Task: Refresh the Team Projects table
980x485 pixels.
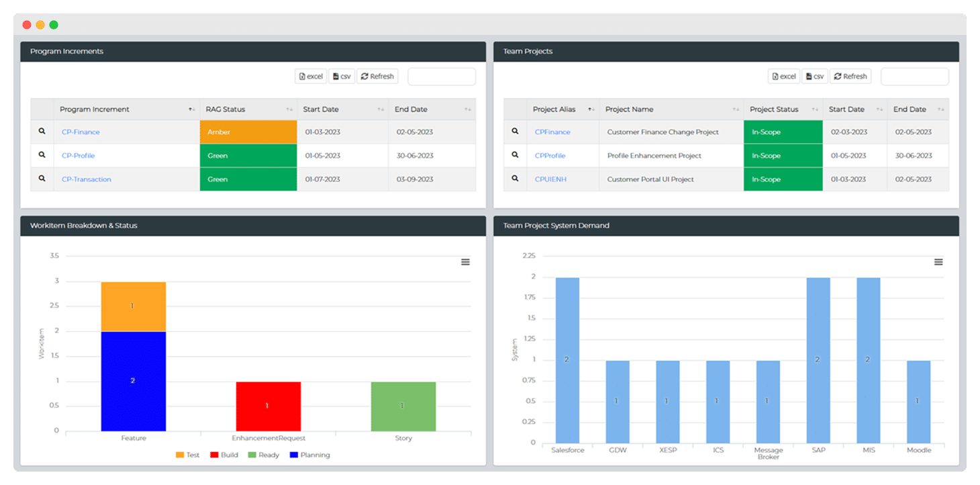Action: pyautogui.click(x=850, y=77)
